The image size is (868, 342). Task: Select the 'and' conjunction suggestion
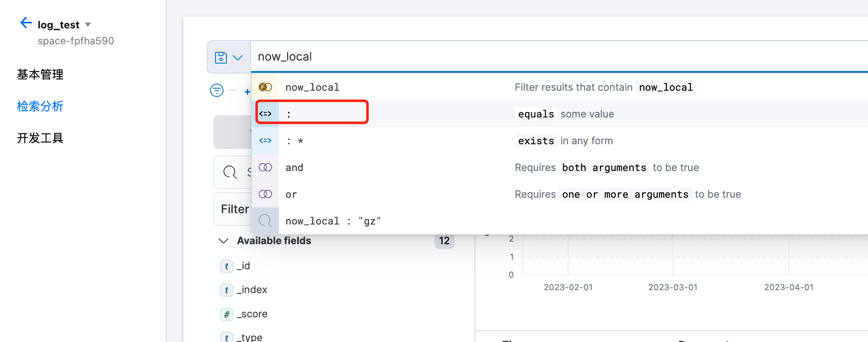pyautogui.click(x=294, y=168)
